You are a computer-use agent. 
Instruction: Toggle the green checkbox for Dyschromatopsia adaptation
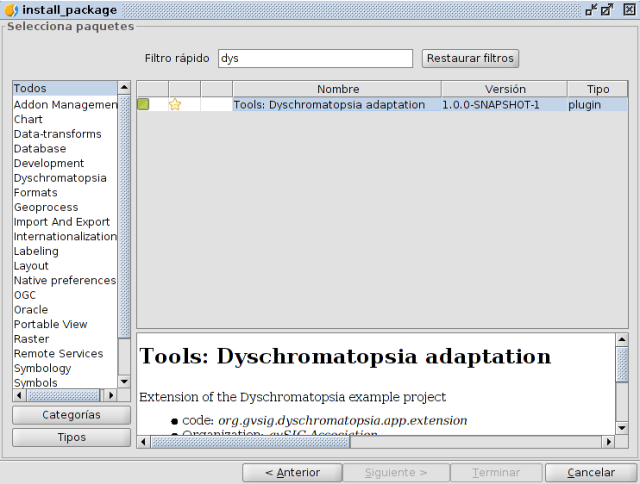coord(143,104)
